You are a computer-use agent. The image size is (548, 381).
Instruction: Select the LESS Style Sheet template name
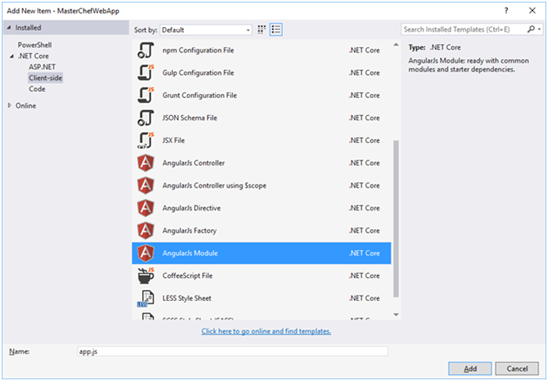[x=187, y=298]
